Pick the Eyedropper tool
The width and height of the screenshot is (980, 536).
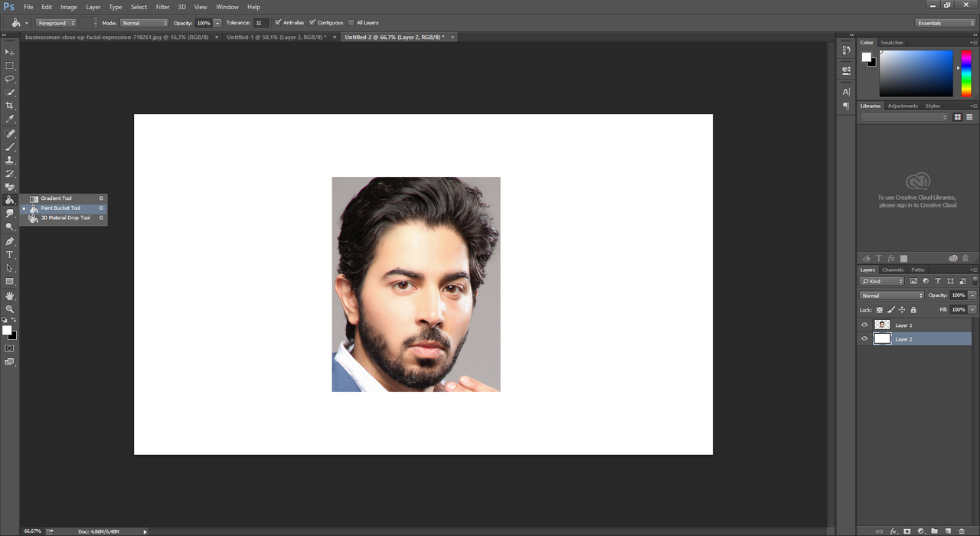pyautogui.click(x=10, y=119)
